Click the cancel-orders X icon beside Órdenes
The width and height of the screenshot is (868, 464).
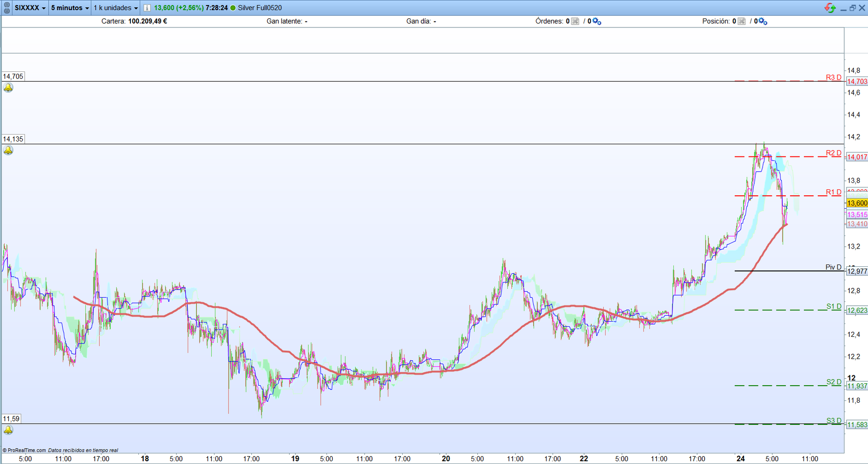coord(575,21)
